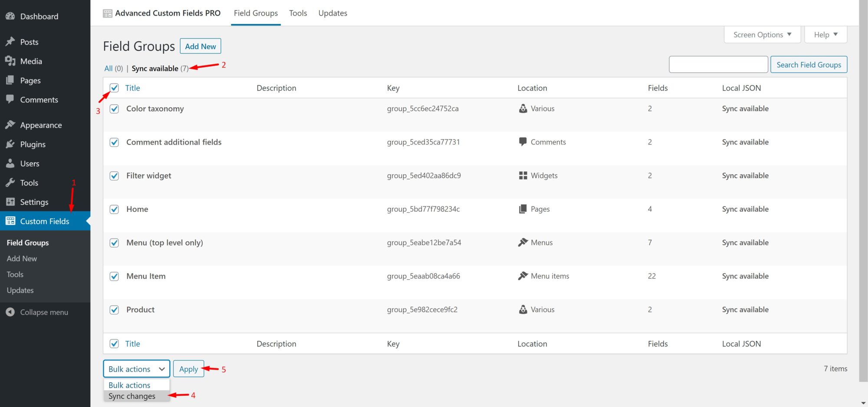The height and width of the screenshot is (407, 868).
Task: Click the Comment additional fields title
Action: (174, 142)
